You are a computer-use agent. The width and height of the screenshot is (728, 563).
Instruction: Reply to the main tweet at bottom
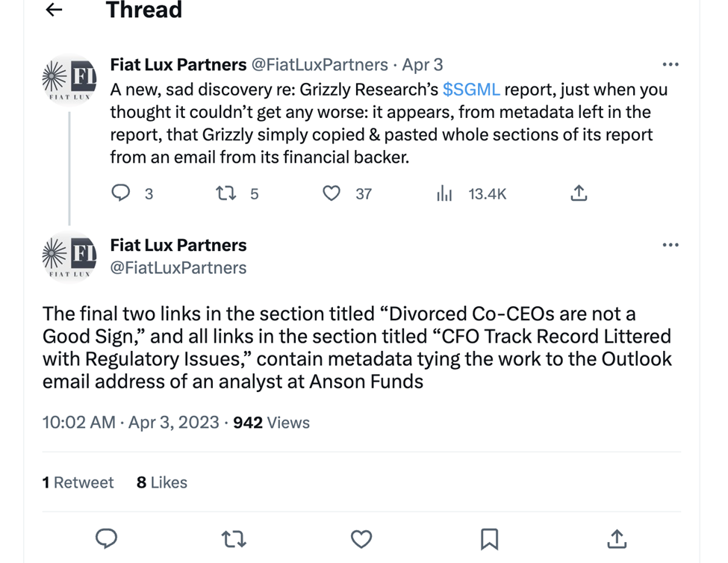click(x=107, y=538)
